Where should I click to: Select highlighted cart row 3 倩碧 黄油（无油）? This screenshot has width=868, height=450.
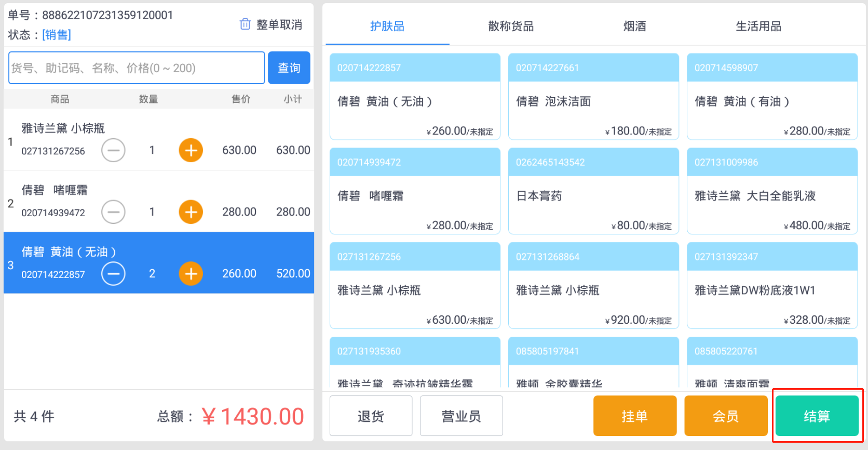pos(159,263)
